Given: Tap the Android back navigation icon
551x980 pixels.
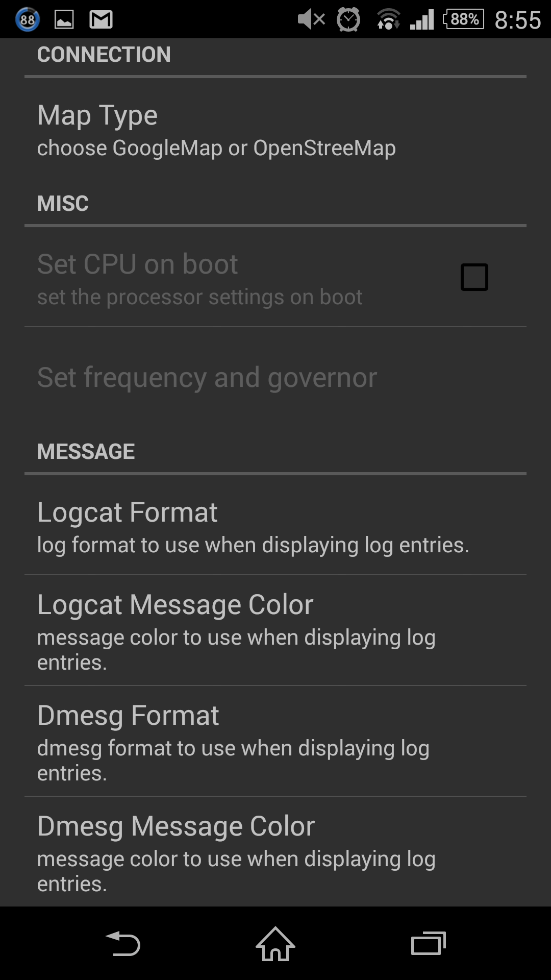Looking at the screenshot, I should pyautogui.click(x=122, y=943).
